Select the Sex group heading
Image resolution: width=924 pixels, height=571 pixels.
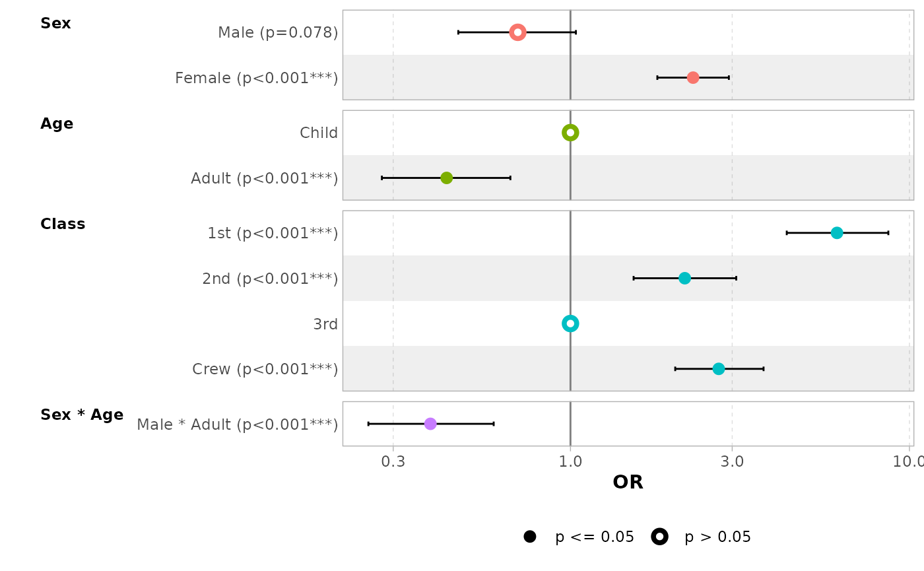(55, 24)
